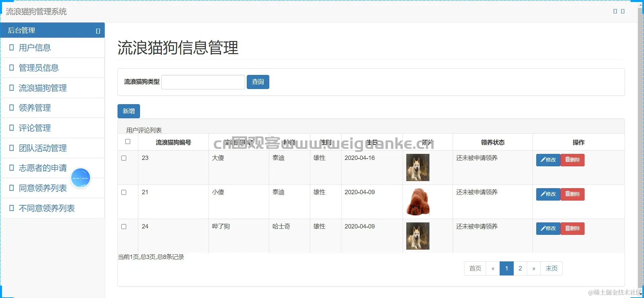Go to 流浪猫狗管理 menu item

coord(52,88)
